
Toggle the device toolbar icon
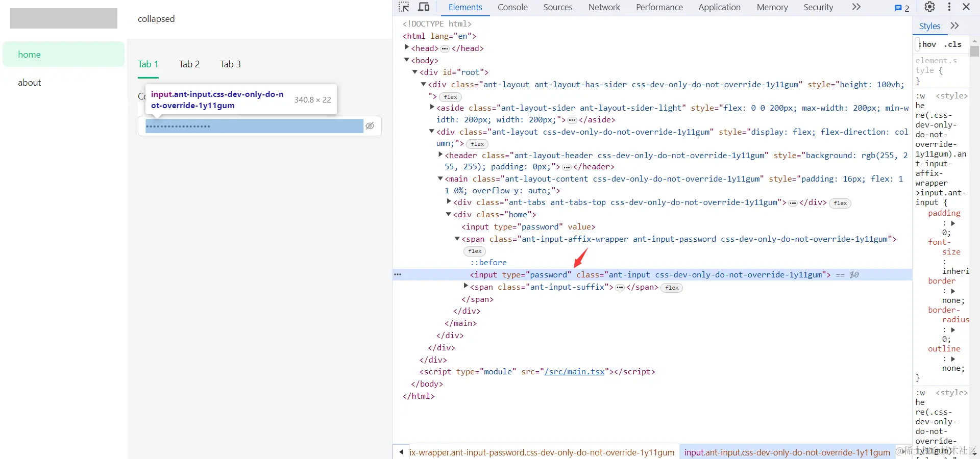click(424, 7)
